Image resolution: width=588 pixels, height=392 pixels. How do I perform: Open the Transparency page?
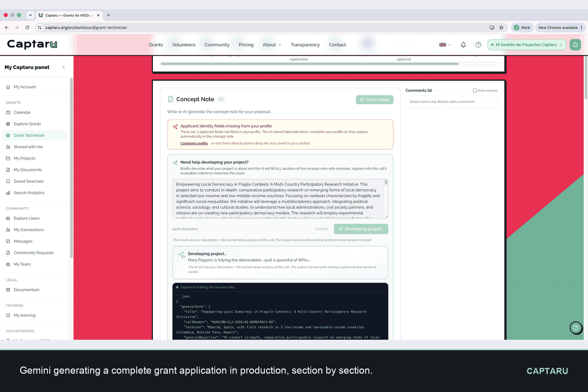pos(305,45)
